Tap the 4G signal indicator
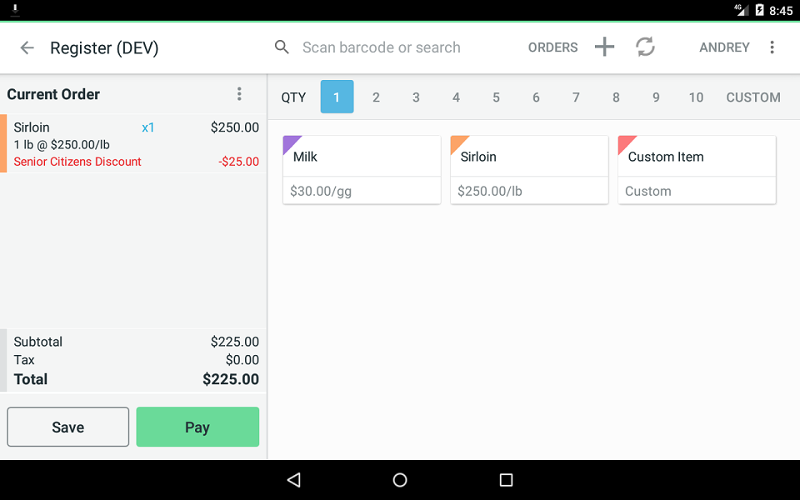Screen dimensions: 800x500 (741, 10)
